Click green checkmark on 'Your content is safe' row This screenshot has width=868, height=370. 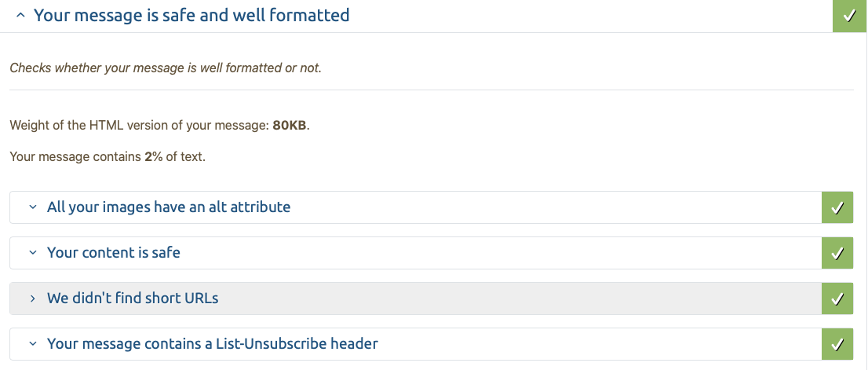click(x=837, y=253)
